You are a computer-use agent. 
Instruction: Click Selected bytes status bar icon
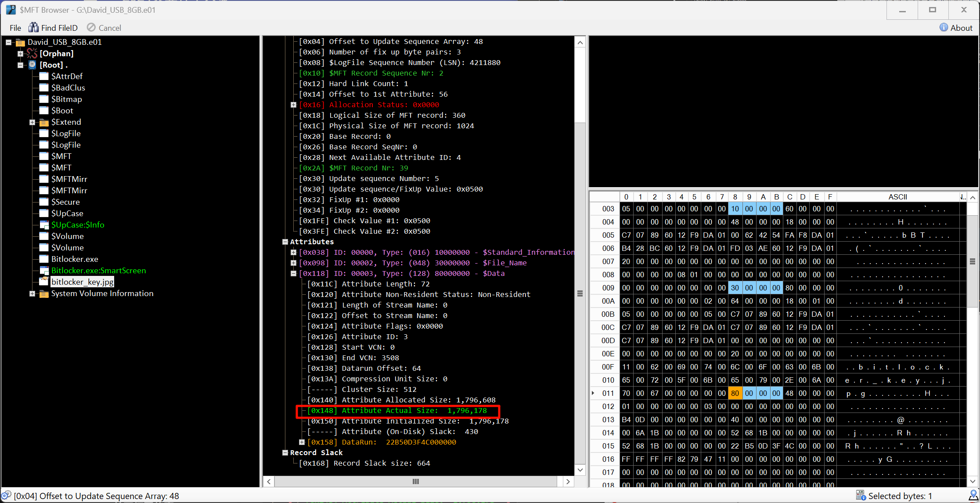[861, 496]
